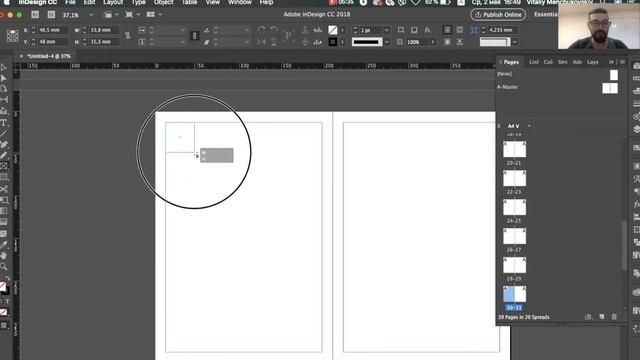Select the Pen tool

pos(4,144)
